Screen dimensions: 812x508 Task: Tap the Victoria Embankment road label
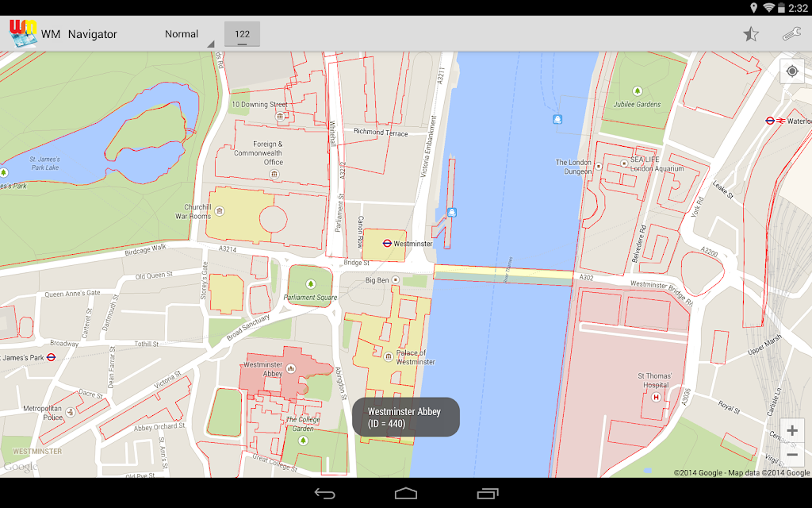point(428,147)
